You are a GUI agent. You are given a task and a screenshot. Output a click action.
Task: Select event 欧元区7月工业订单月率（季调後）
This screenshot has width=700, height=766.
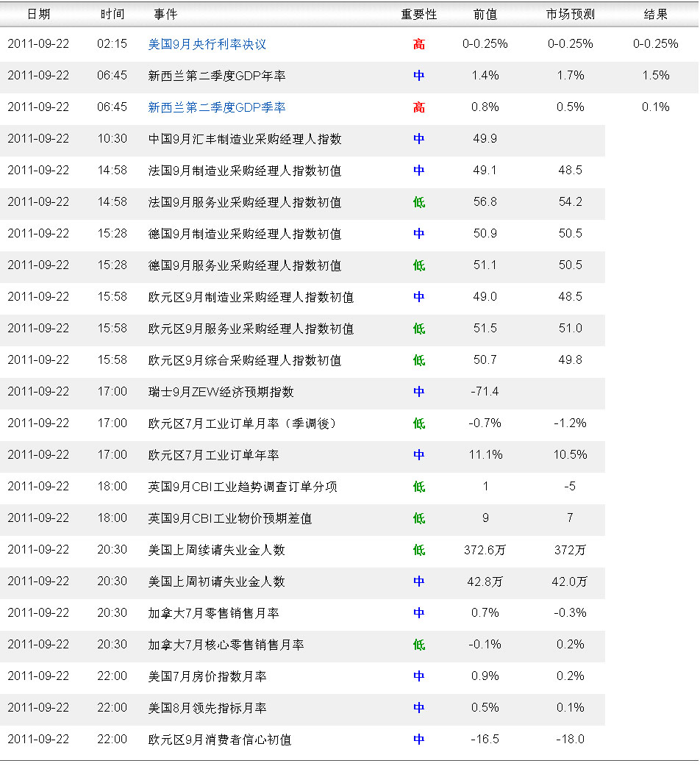(243, 423)
